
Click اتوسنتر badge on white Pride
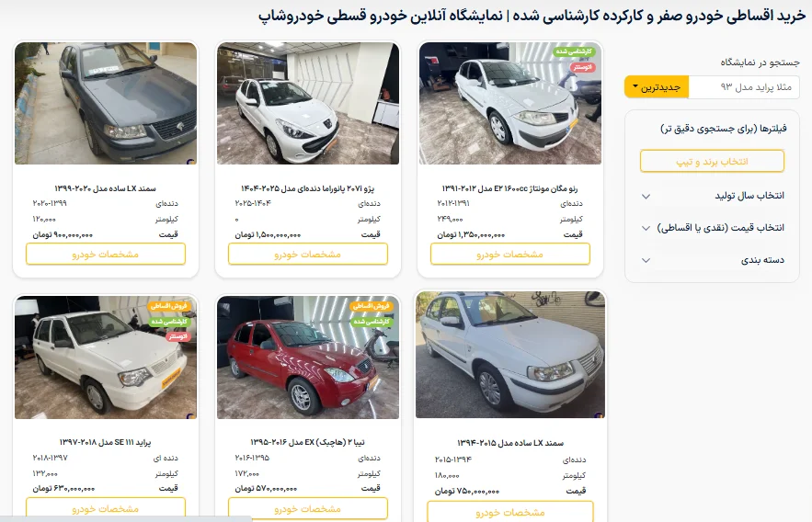(178, 336)
